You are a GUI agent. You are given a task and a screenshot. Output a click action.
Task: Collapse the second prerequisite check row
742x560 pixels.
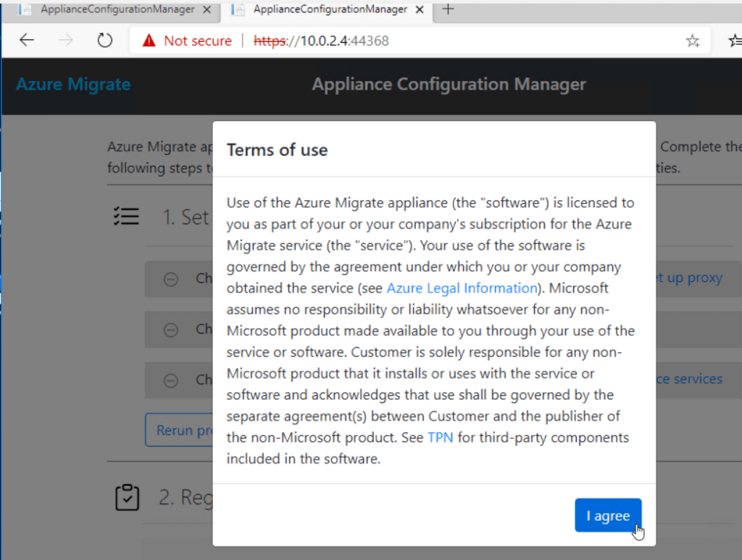pos(171,330)
